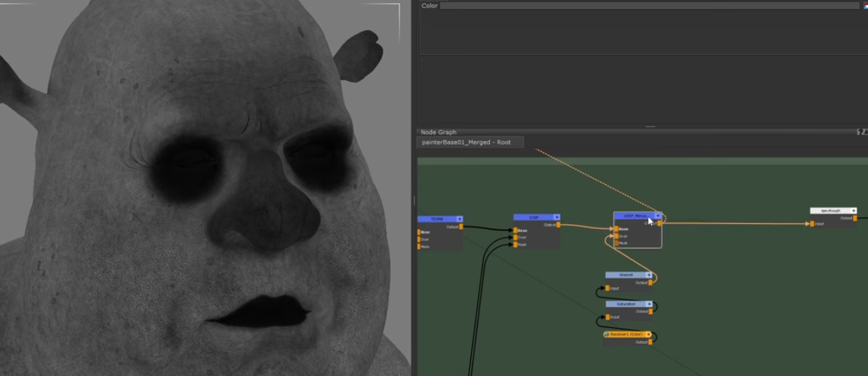Click the panel splitter handle above Node Graph
868x376 pixels.
click(650, 126)
